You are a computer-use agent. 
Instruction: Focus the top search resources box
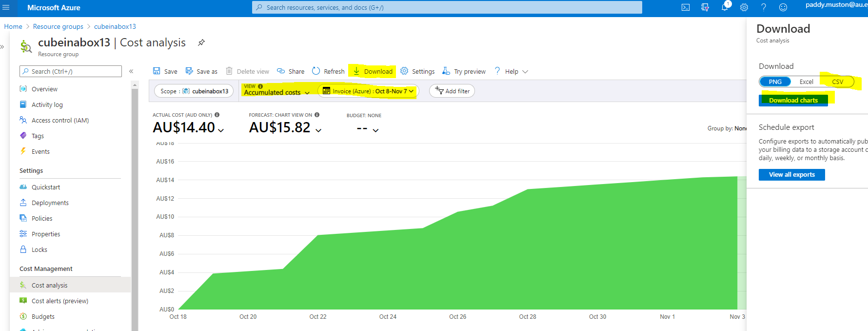coord(447,7)
